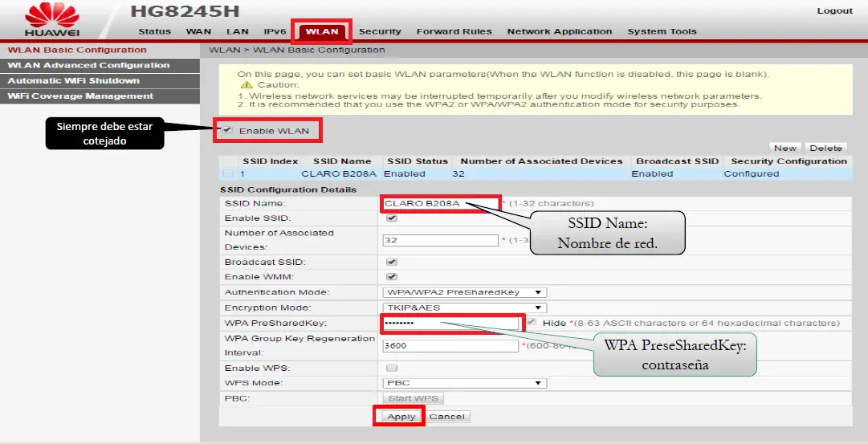The width and height of the screenshot is (868, 444).
Task: Open the Encryption Mode dropdown
Action: pos(464,308)
